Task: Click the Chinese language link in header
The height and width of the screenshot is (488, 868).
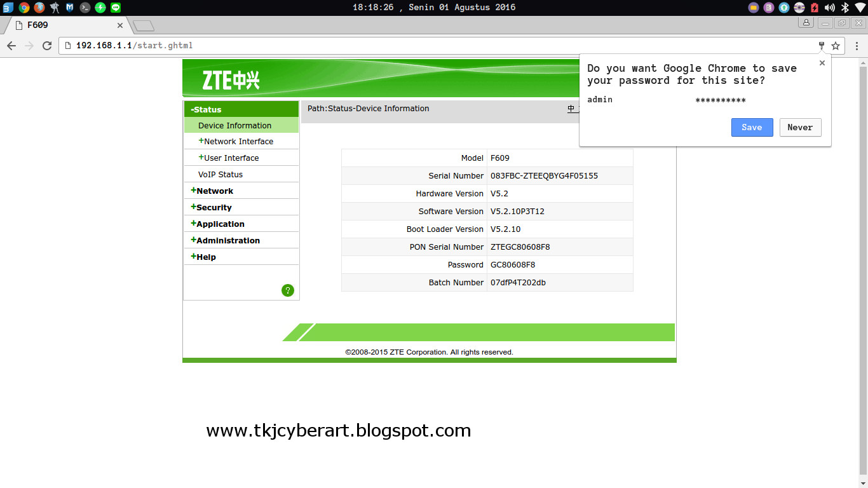Action: (573, 109)
